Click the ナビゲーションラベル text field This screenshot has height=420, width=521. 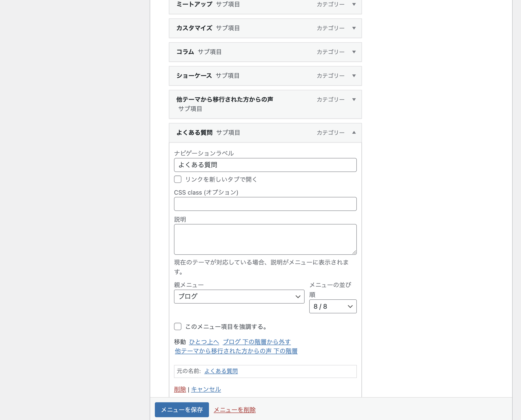(x=265, y=165)
